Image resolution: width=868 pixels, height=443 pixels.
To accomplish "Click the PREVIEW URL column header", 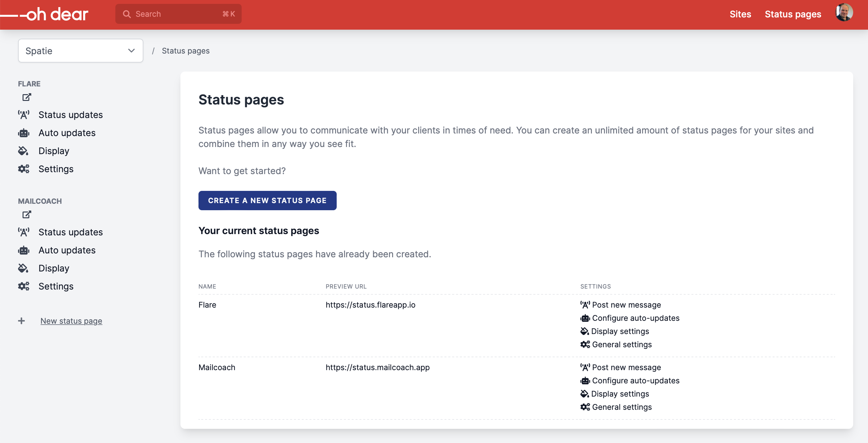I will coord(346,286).
